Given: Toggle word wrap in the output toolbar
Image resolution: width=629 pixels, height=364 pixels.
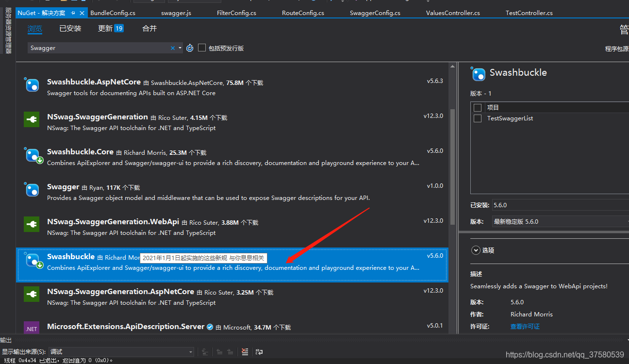Looking at the screenshot, I should 259,352.
